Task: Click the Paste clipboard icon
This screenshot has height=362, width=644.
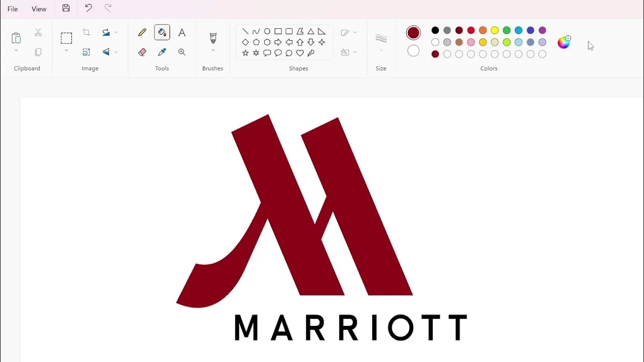Action: point(16,38)
